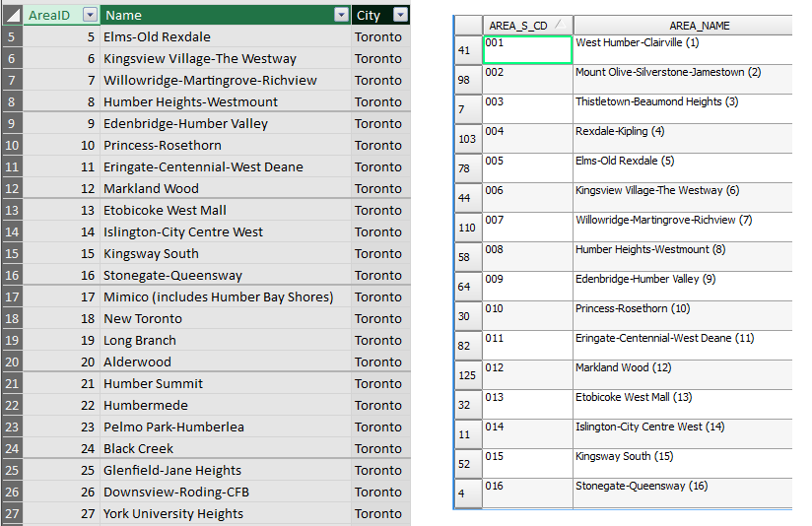Click 'Islington-City Centre West' in Name column
The height and width of the screenshot is (526, 812).
pyautogui.click(x=226, y=231)
